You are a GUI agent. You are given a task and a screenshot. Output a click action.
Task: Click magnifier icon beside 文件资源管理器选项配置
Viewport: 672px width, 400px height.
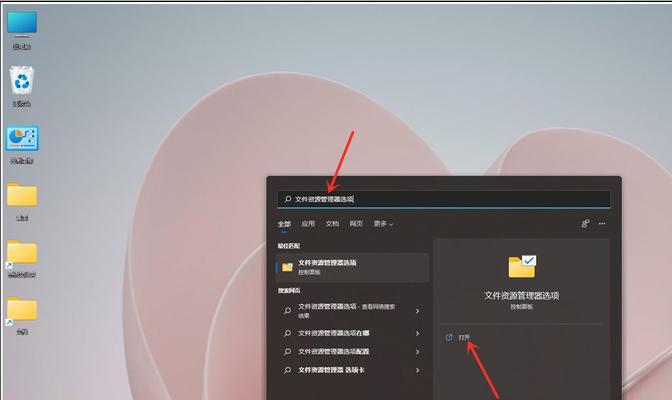click(288, 352)
